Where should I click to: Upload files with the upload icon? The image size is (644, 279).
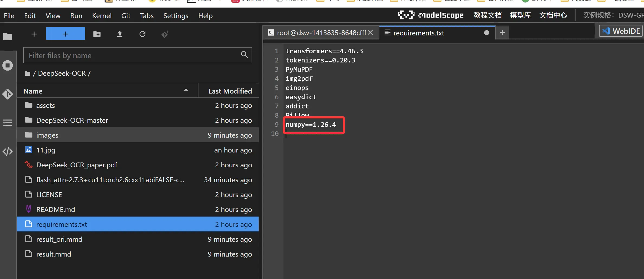tap(120, 34)
